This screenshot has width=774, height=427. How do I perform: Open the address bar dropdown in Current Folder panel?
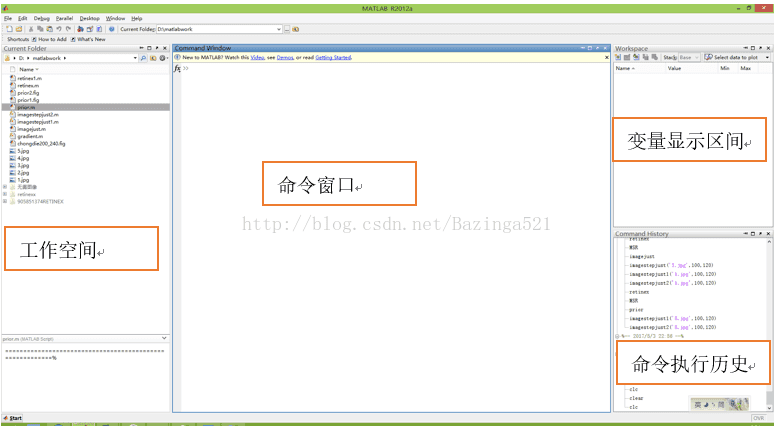click(135, 58)
